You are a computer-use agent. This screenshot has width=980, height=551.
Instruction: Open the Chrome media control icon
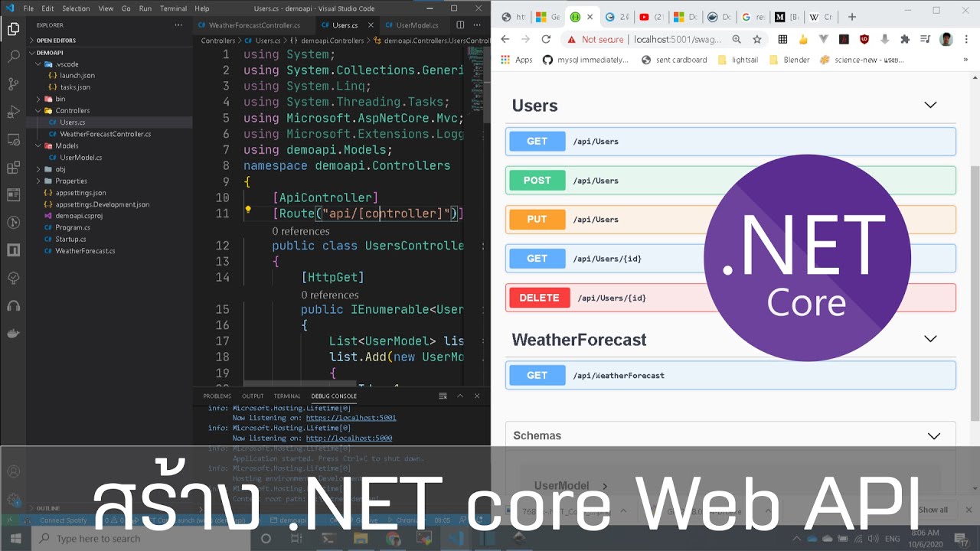pyautogui.click(x=926, y=39)
